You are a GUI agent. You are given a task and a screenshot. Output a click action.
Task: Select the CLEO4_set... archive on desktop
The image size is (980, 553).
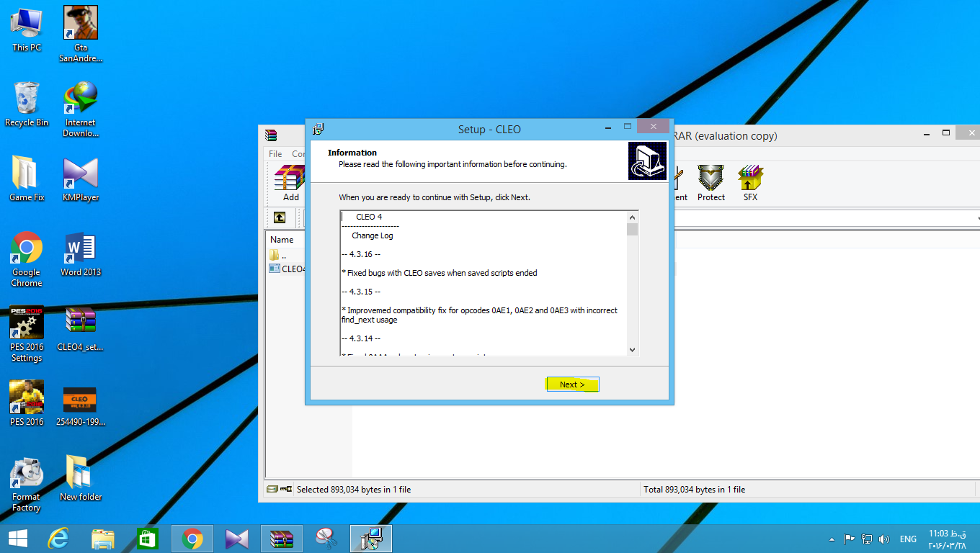(x=81, y=329)
